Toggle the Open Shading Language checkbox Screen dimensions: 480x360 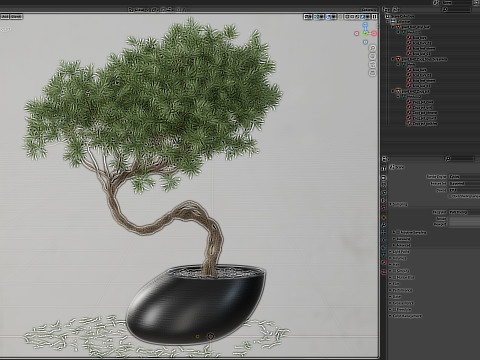(x=450, y=196)
